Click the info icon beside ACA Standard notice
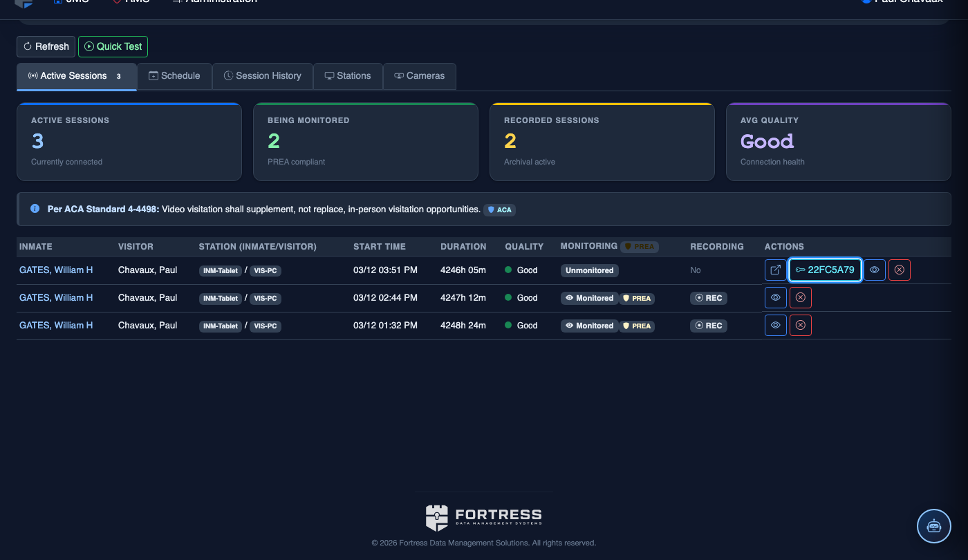The width and height of the screenshot is (968, 560). click(x=35, y=208)
